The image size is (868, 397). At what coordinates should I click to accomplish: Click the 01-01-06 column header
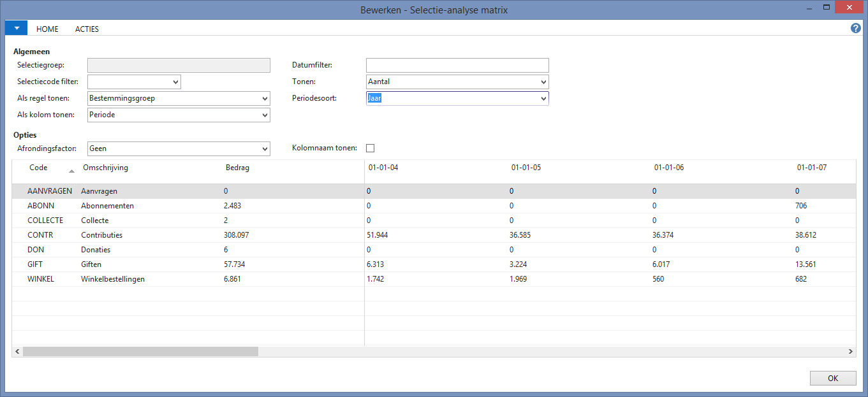[x=668, y=168]
